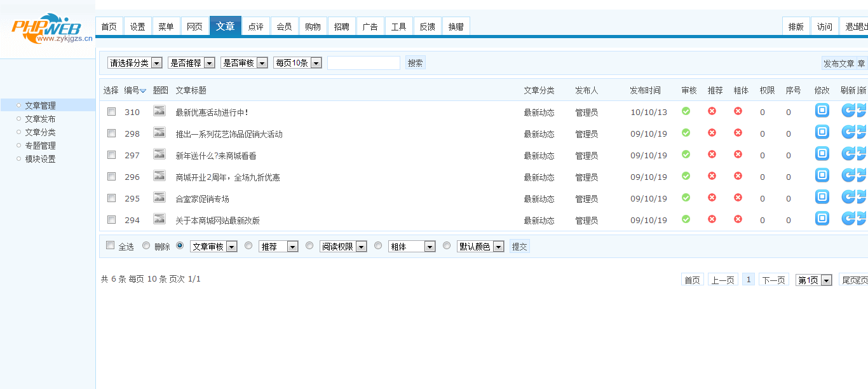Viewport: 868px width, 389px height.
Task: Click the 提交 submit button
Action: (520, 247)
